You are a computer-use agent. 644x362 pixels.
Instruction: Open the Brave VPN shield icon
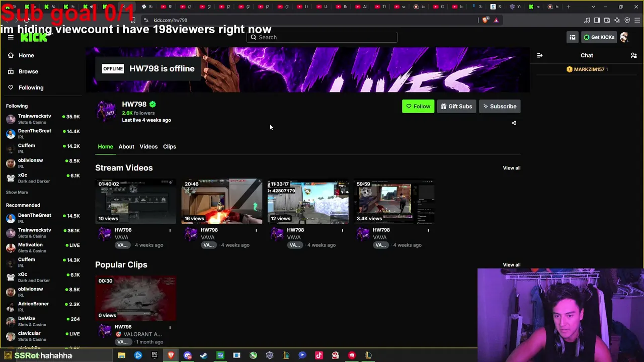click(627, 20)
